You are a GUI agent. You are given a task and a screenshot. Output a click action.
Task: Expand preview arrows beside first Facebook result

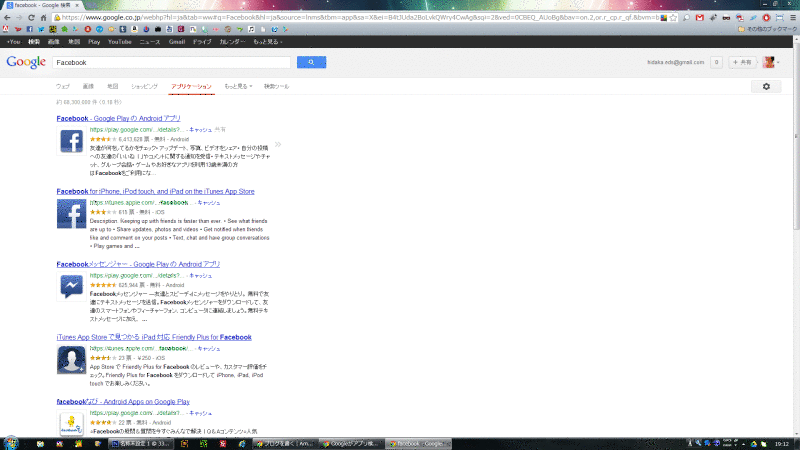[x=278, y=144]
